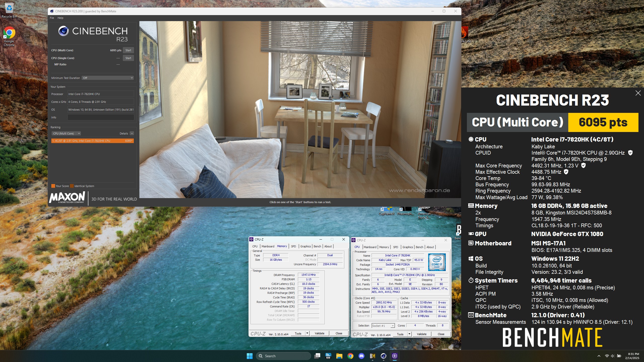Viewport: 644px width, 362px height.
Task: Open Recycle Bin desktop icon
Action: click(9, 11)
